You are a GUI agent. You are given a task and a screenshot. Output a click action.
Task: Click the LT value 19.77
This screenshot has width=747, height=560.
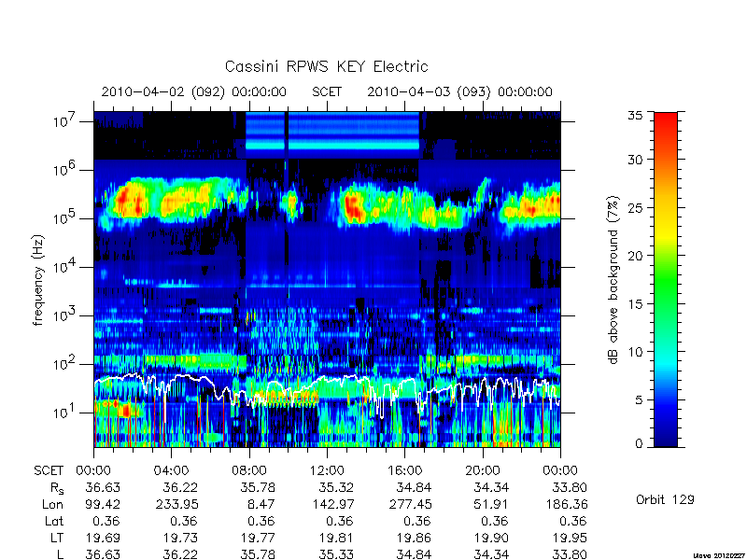[259, 538]
